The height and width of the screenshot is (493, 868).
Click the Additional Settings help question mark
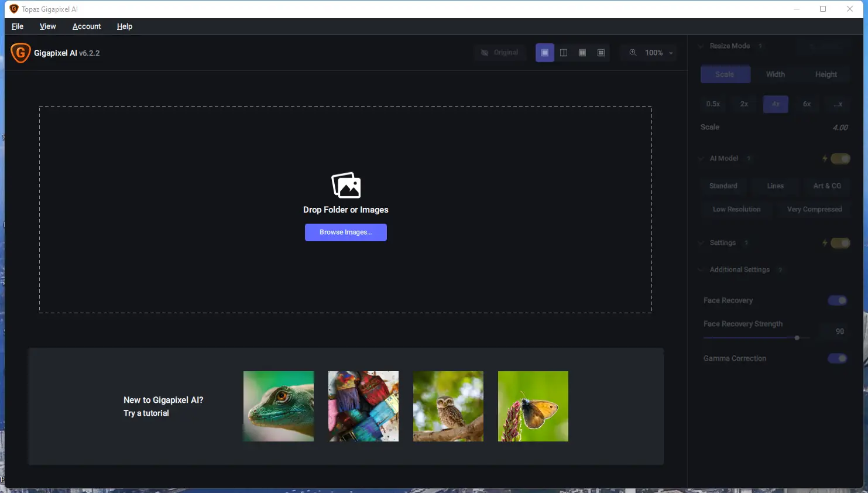pyautogui.click(x=780, y=270)
